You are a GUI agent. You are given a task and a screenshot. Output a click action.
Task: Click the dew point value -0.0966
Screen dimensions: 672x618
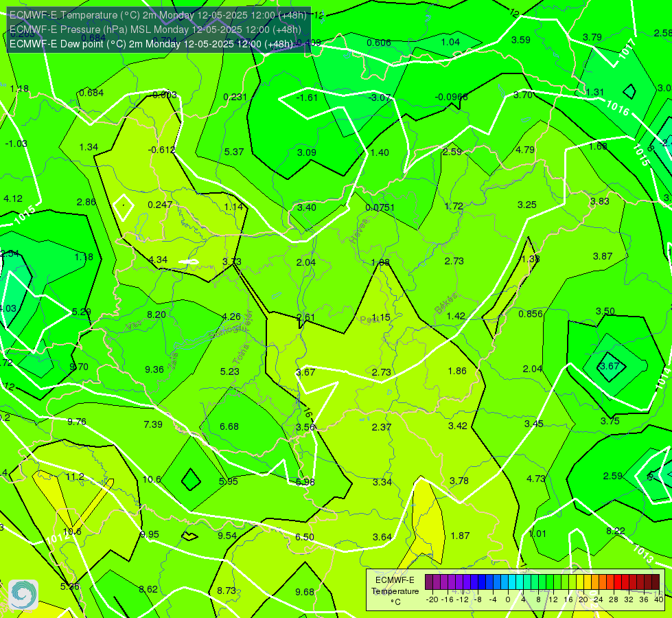(x=451, y=97)
